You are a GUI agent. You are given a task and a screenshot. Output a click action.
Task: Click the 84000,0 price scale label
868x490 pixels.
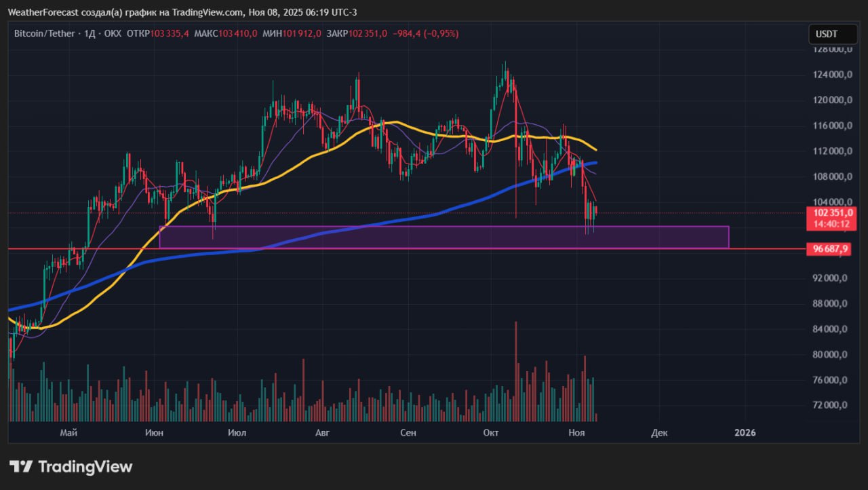[829, 329]
